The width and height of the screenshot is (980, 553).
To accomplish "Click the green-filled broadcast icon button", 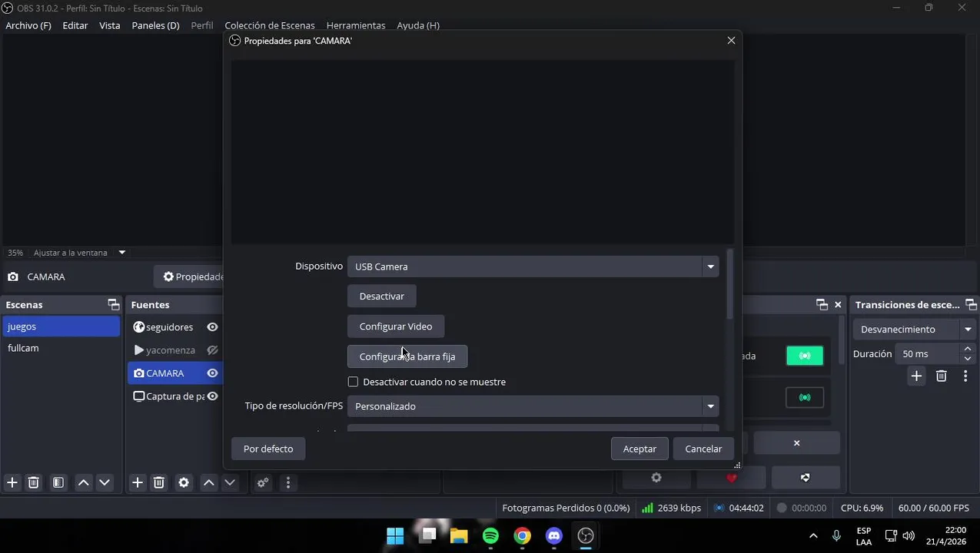I will [804, 356].
